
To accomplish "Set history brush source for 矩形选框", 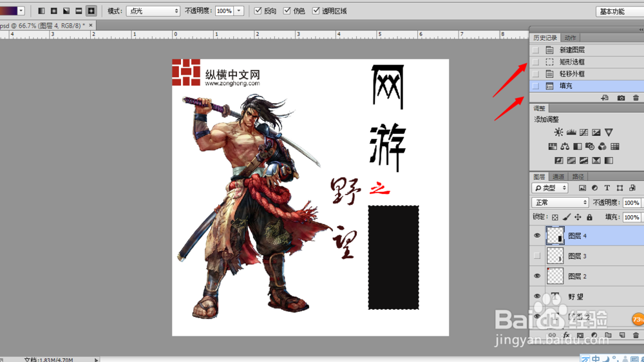I will (x=536, y=62).
